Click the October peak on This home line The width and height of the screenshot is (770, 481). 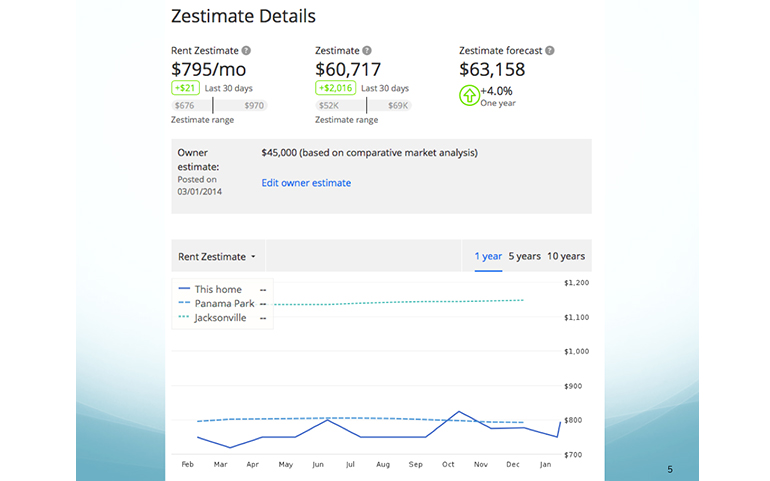459,411
